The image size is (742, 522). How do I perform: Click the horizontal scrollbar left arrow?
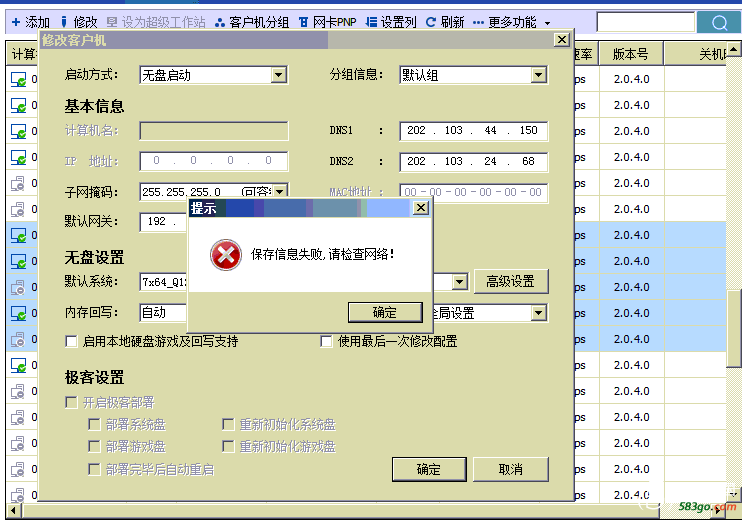[x=14, y=511]
